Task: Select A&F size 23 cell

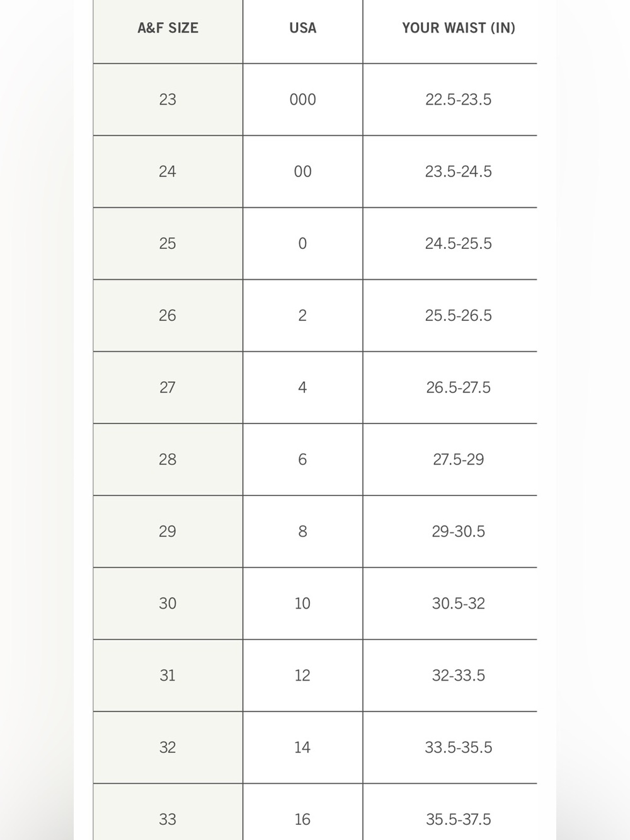Action: coord(168,100)
